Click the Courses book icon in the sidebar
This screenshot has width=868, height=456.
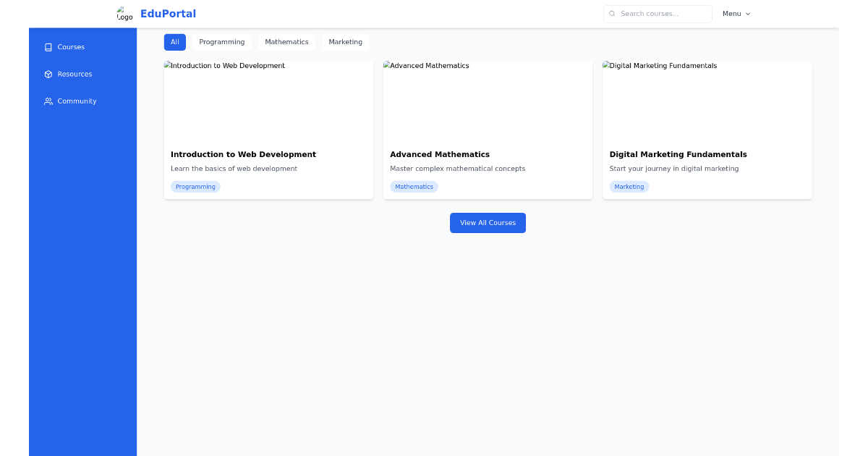pyautogui.click(x=48, y=46)
